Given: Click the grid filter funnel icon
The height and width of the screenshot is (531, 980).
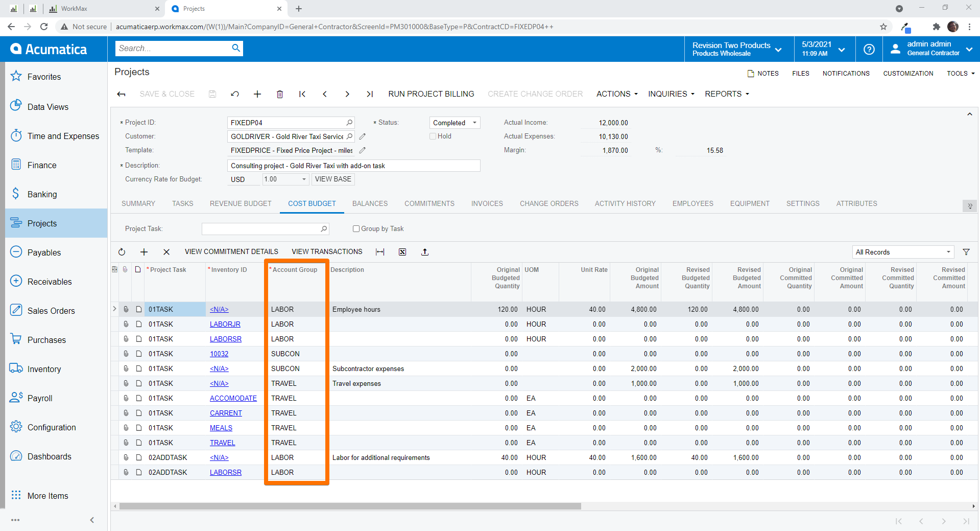Looking at the screenshot, I should tap(966, 252).
